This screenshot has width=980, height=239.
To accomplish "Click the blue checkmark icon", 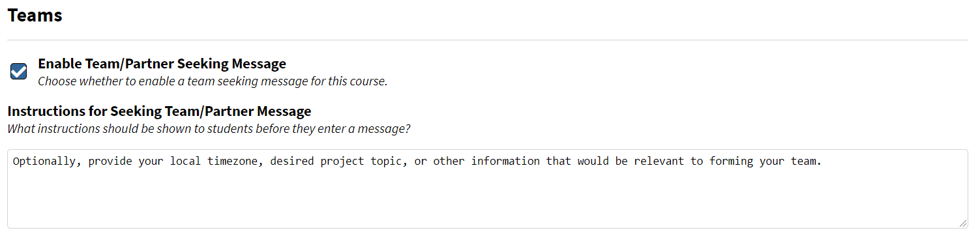I will point(19,72).
